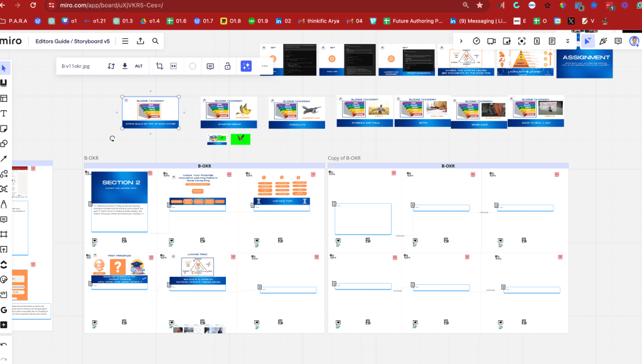Expand more collaboration tools double-chevron

click(x=567, y=41)
